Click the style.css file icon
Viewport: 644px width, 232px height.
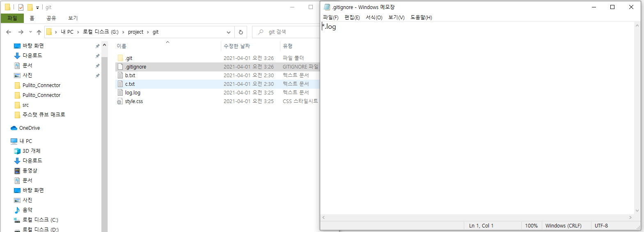(x=120, y=101)
